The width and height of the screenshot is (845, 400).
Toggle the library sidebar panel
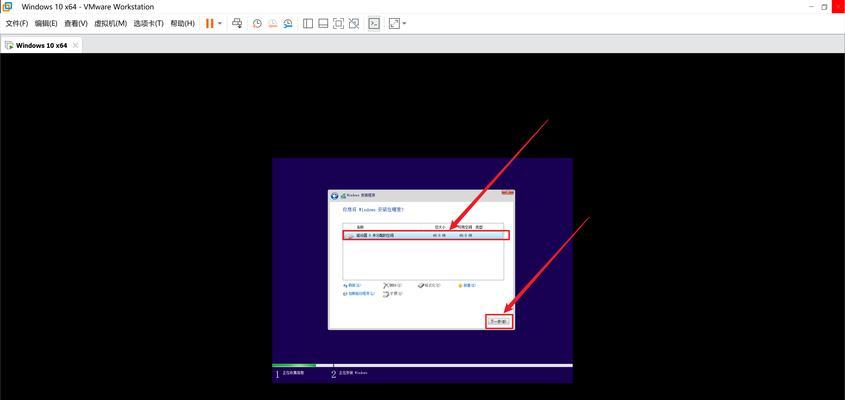pos(308,24)
